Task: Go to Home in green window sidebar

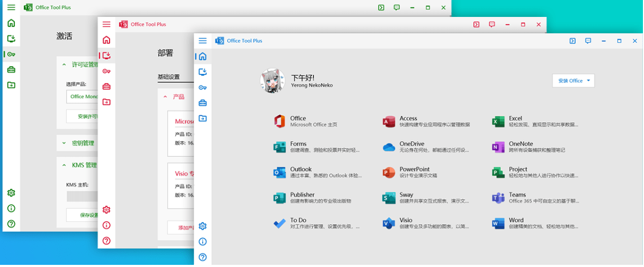Action: (11, 23)
